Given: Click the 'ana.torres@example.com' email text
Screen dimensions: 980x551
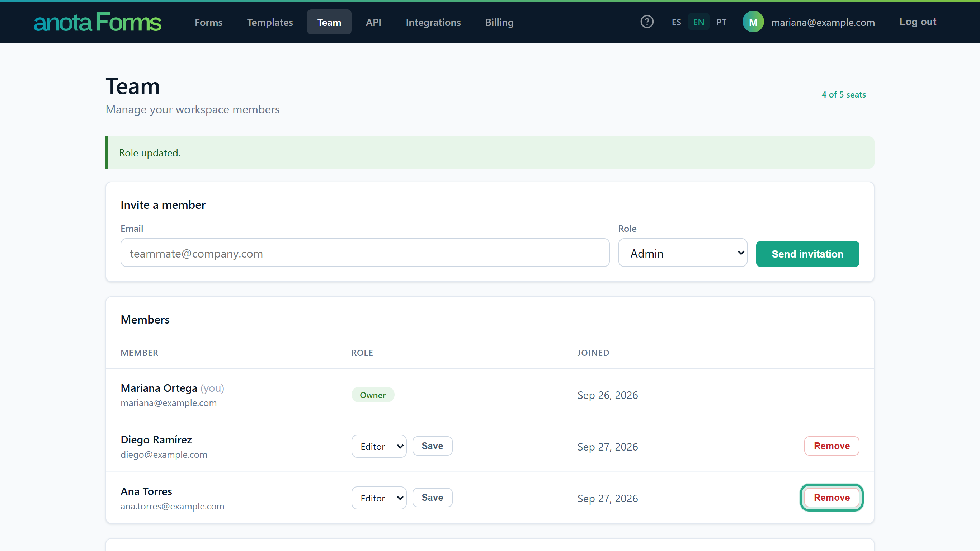Looking at the screenshot, I should point(172,506).
